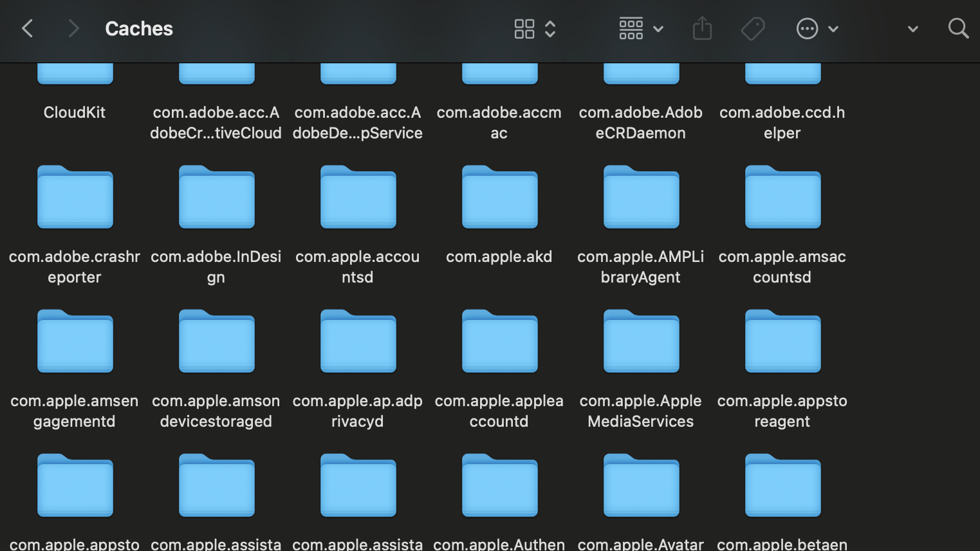
Task: Open the com.adobe.InDesign cache folder
Action: pos(216,198)
